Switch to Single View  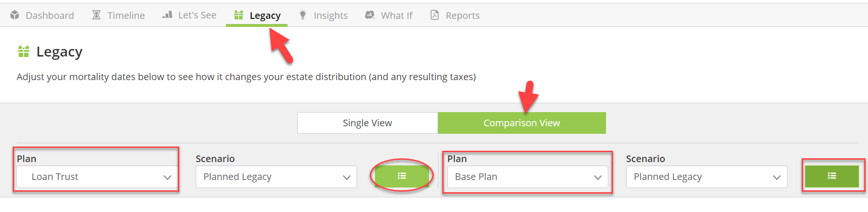[x=367, y=123]
